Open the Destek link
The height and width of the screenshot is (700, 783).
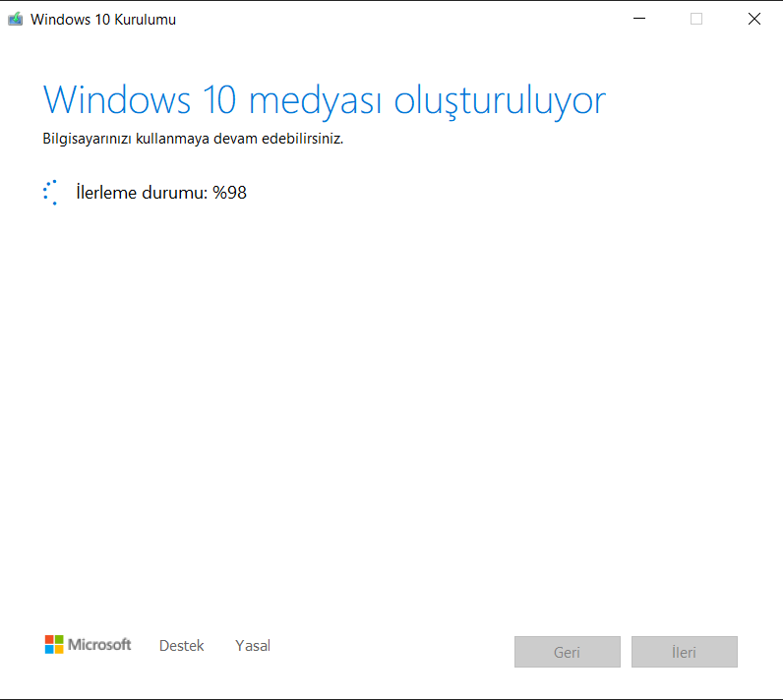click(181, 646)
